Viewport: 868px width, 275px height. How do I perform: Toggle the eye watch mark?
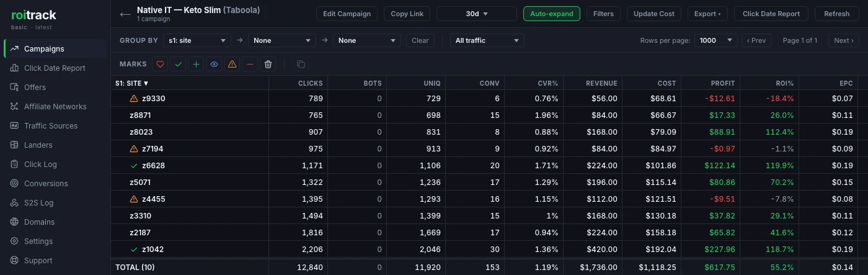(x=214, y=64)
